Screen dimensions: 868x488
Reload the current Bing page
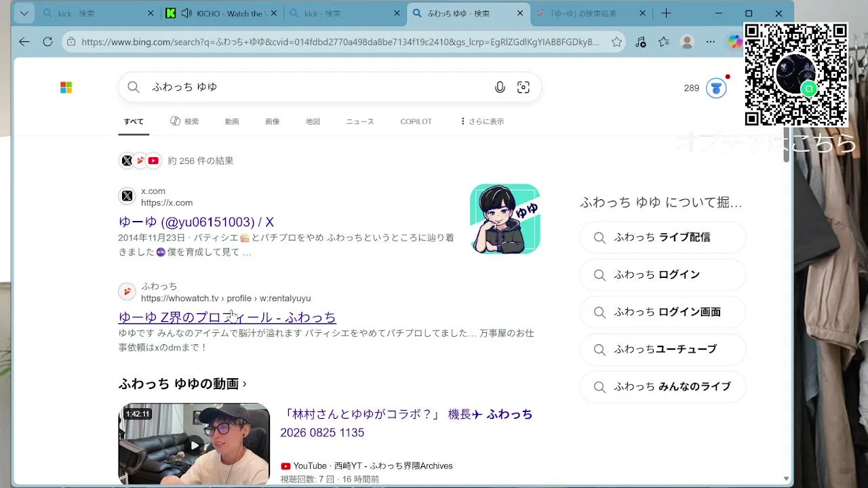tap(47, 42)
